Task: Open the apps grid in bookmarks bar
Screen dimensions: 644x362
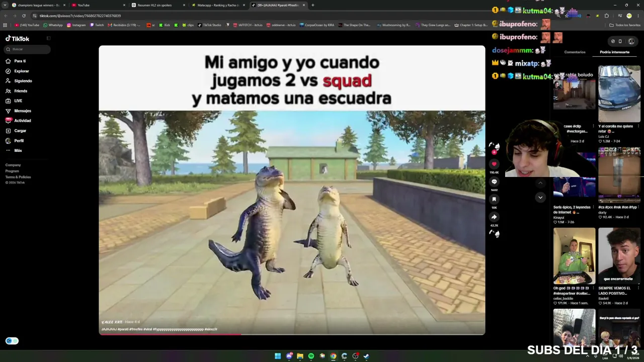Action: click(x=5, y=25)
